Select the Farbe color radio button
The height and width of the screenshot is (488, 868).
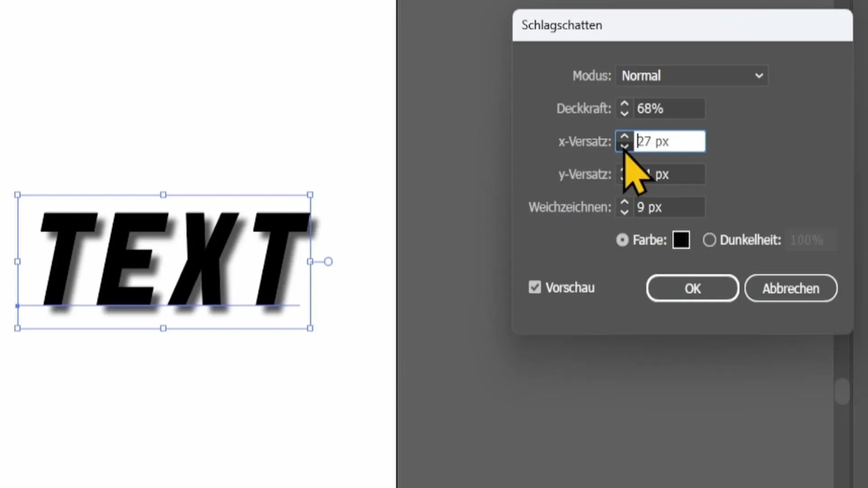pyautogui.click(x=622, y=239)
